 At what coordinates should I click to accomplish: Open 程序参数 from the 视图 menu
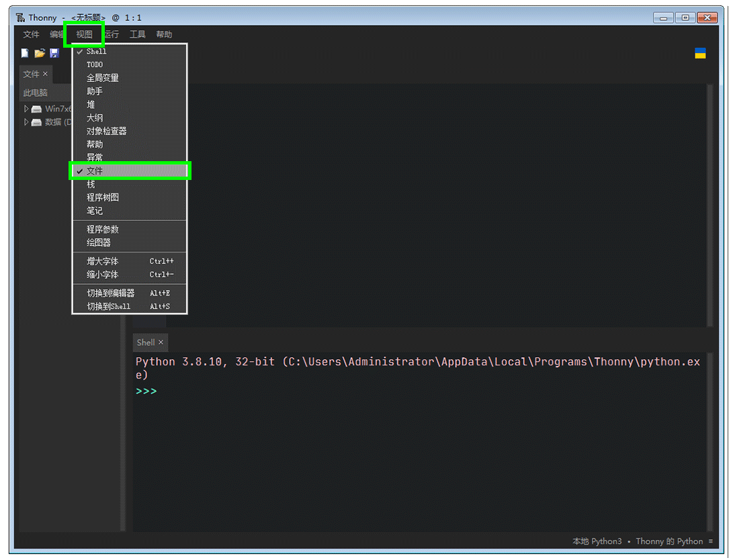130,230
